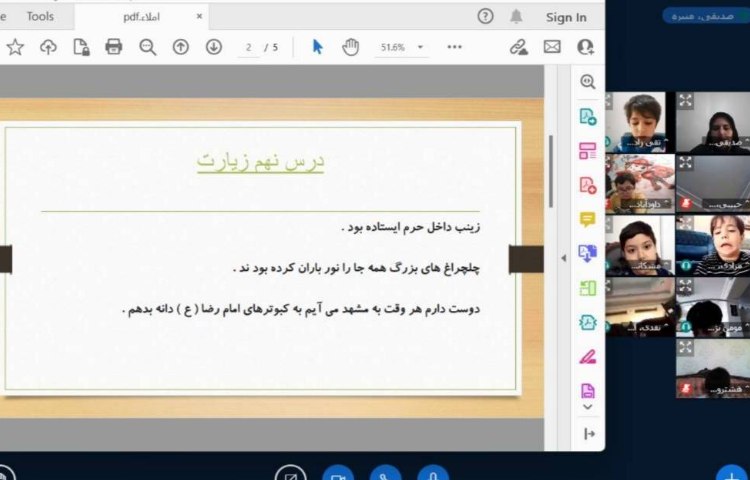
Task: Expand the هشترو video to fullscreen
Action: 685,347
